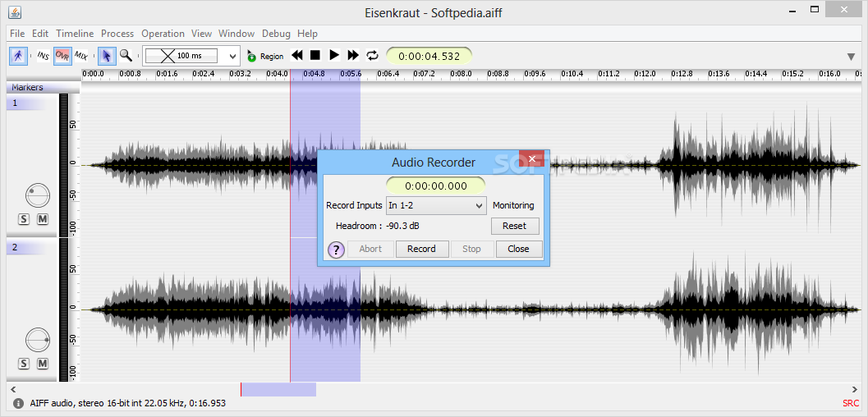Image resolution: width=868 pixels, height=417 pixels.
Task: Click the stop transport button
Action: pyautogui.click(x=315, y=55)
